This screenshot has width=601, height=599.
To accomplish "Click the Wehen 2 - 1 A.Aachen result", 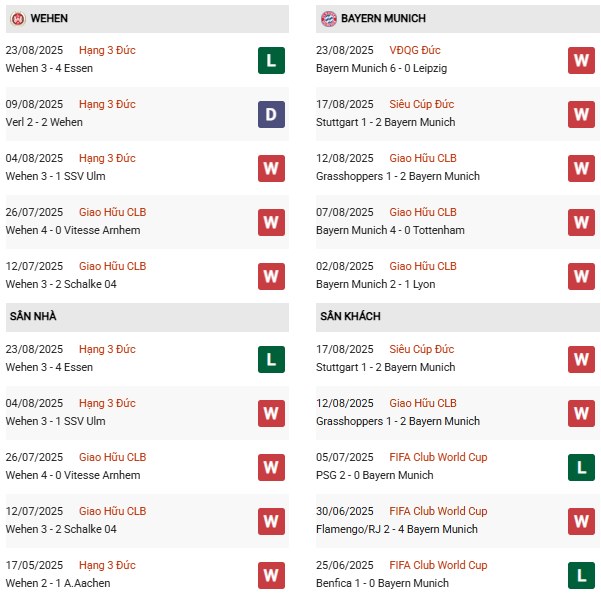I will tap(58, 583).
